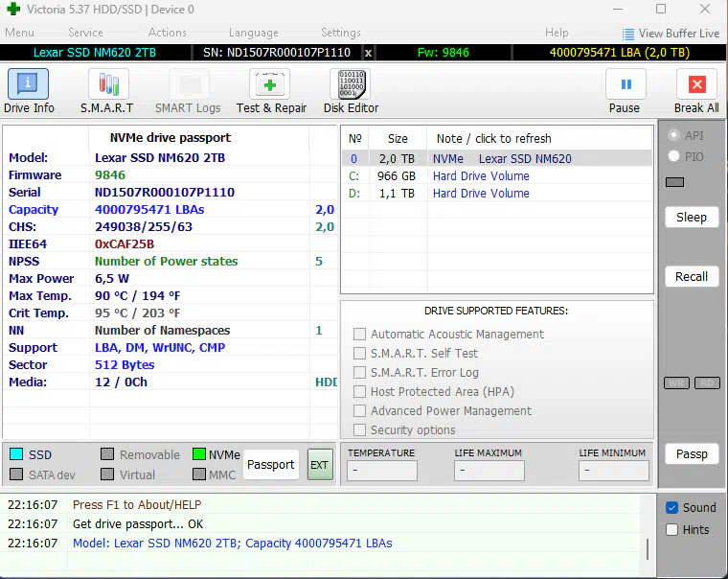Screen dimensions: 728x579
Task: Click the Passport button
Action: click(x=271, y=465)
